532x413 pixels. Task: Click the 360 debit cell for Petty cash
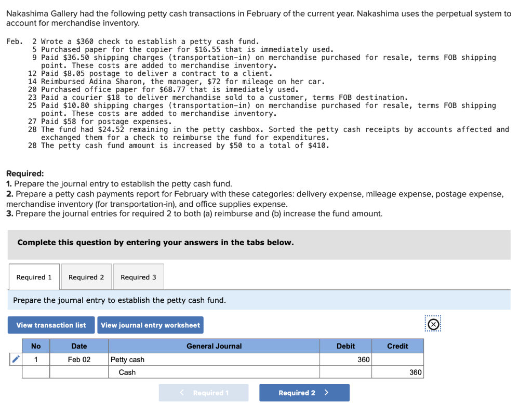click(345, 359)
